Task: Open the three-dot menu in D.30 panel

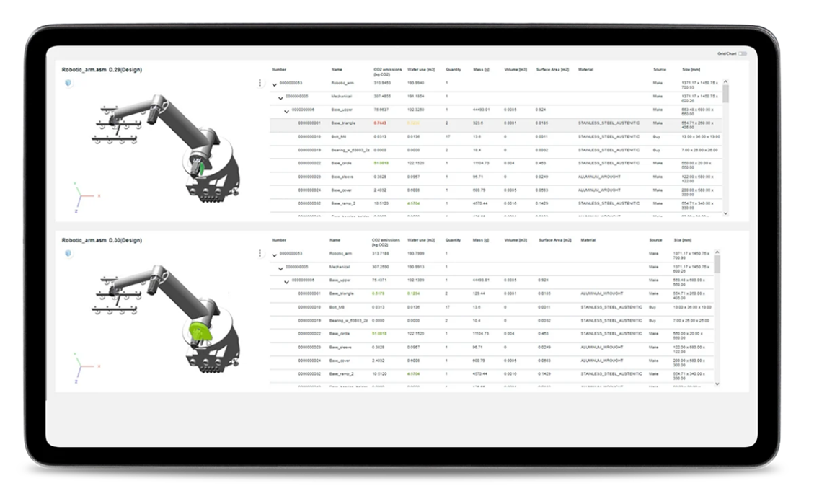Action: point(260,254)
